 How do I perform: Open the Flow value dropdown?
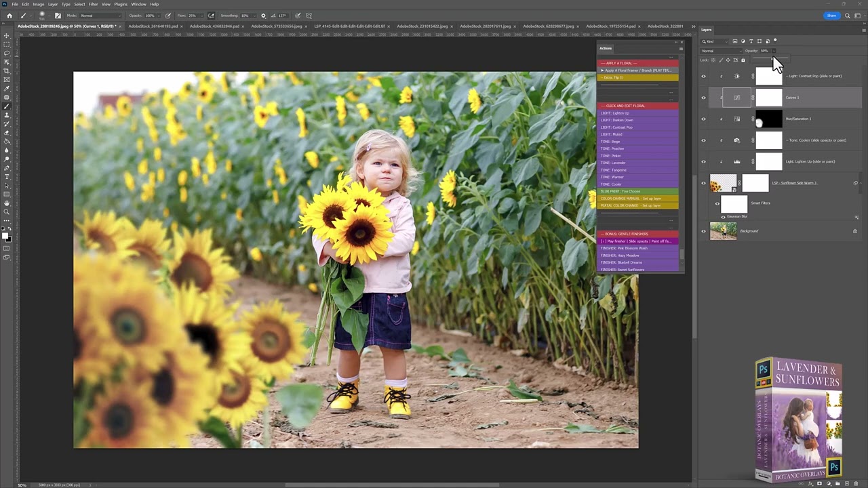201,16
